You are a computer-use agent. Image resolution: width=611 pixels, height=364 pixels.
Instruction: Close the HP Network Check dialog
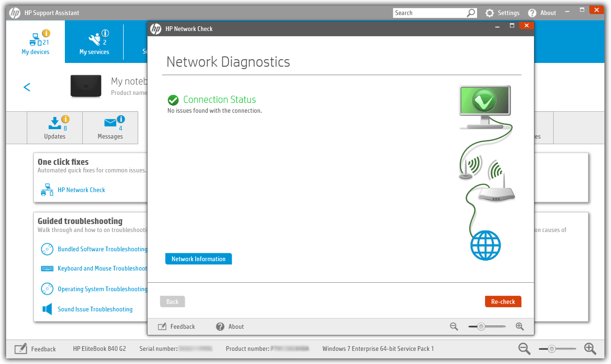(526, 26)
